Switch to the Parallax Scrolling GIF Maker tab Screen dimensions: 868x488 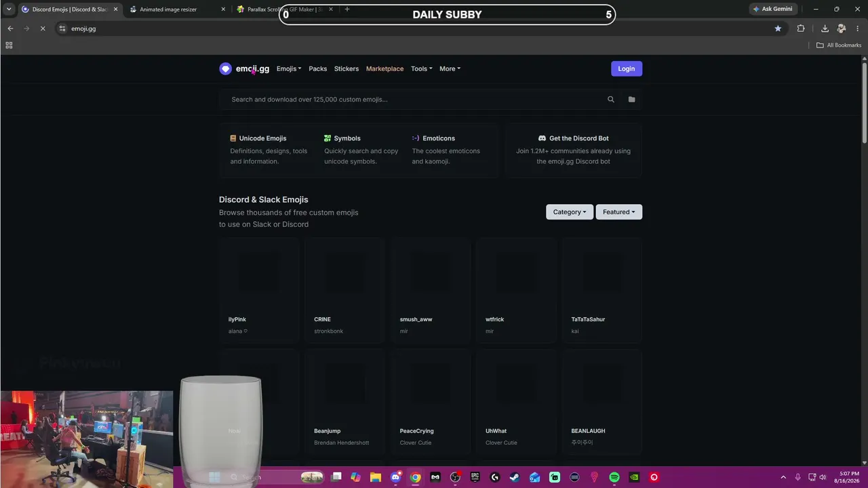[285, 9]
